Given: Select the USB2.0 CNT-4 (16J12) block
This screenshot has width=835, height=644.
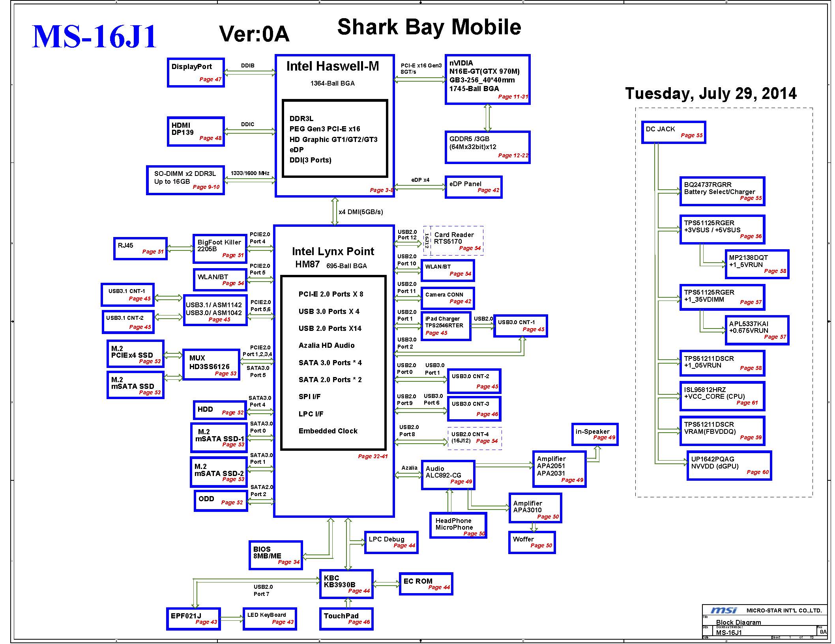Looking at the screenshot, I should (x=475, y=438).
